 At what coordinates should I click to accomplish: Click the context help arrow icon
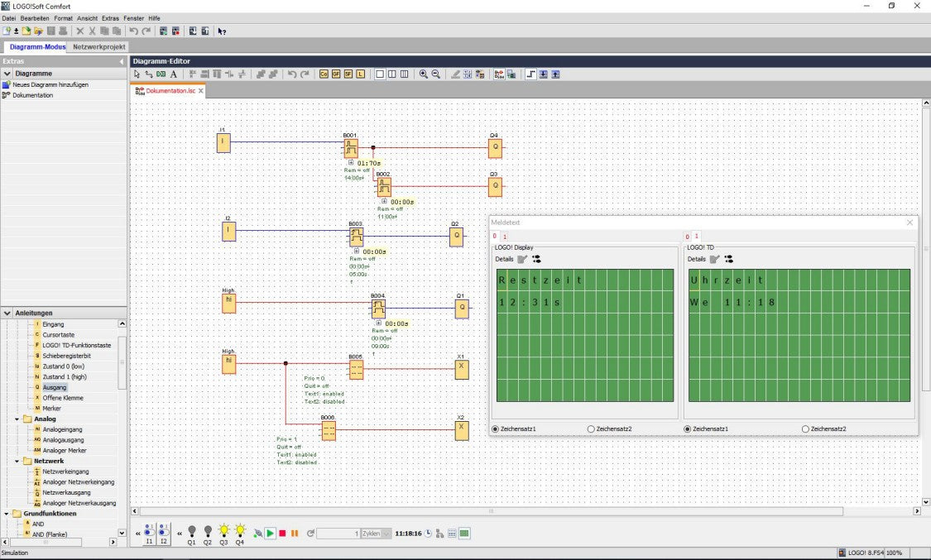point(222,31)
